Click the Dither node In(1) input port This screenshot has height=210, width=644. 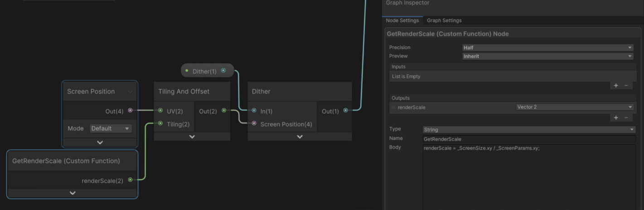(x=254, y=110)
